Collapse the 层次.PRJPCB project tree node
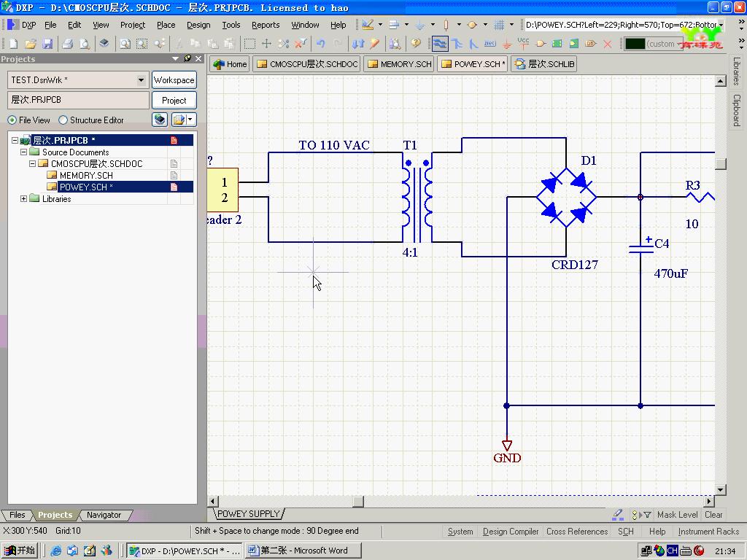Screen dimensions: 747x560 click(x=15, y=141)
